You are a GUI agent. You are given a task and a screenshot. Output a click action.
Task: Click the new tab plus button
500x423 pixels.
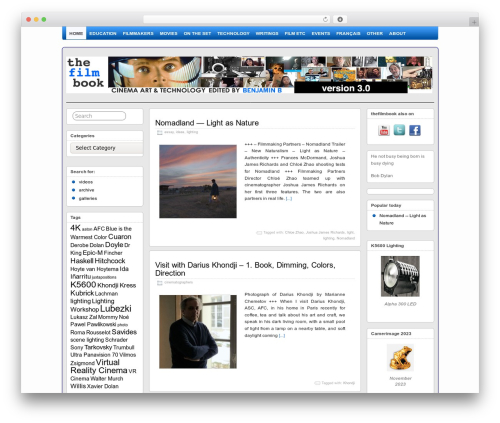474,22
